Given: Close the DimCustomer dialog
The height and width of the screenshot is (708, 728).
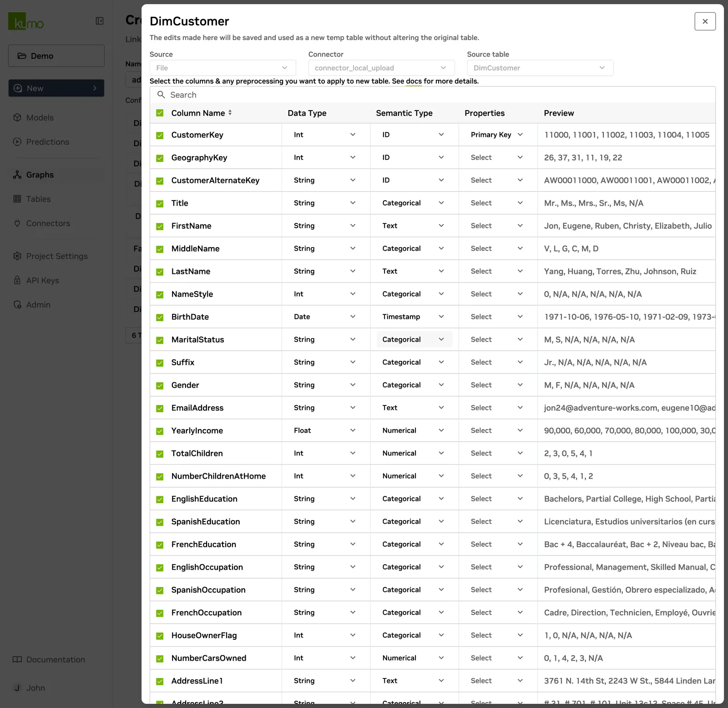Looking at the screenshot, I should (705, 21).
